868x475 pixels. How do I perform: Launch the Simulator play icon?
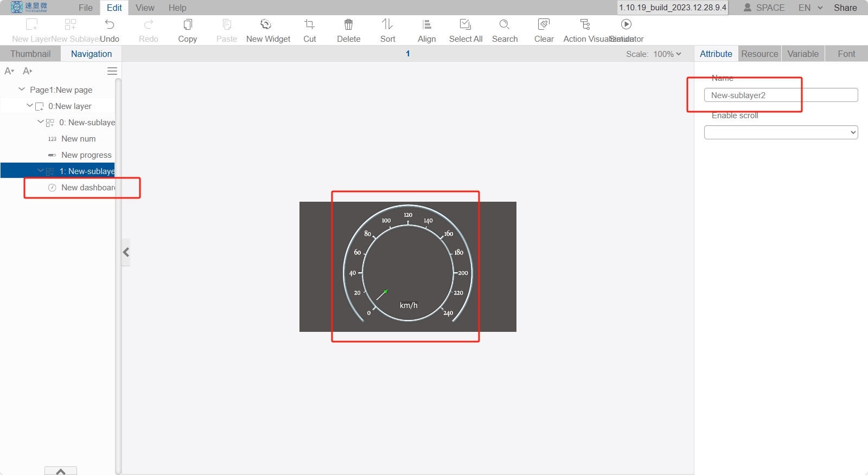(x=626, y=24)
